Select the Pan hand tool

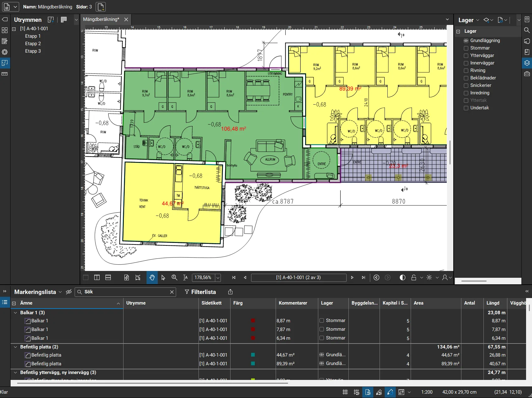coord(152,277)
